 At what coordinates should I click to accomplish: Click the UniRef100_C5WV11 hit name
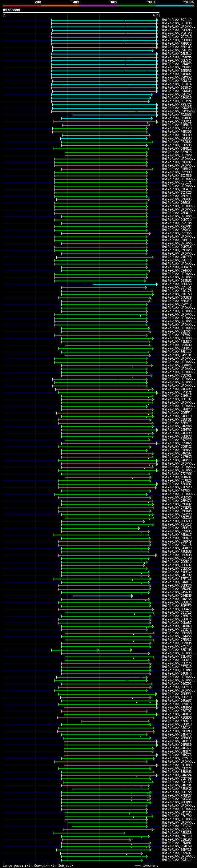point(177,121)
